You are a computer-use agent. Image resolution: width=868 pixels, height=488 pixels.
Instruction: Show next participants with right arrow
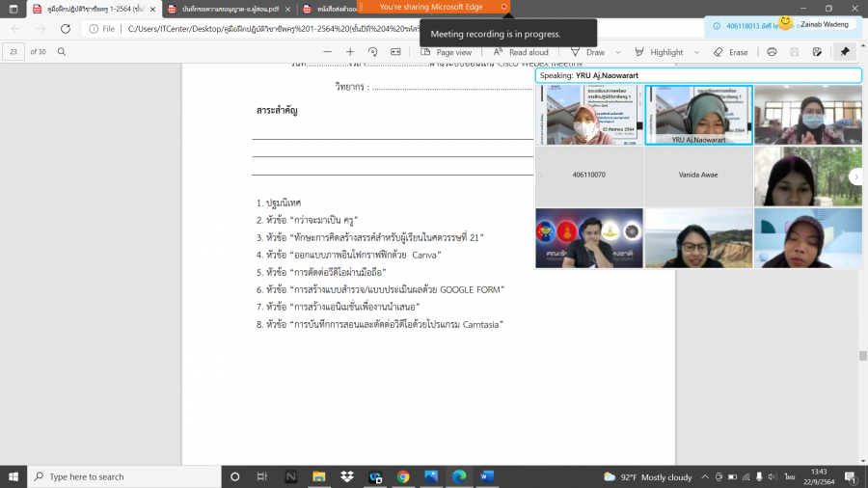pos(854,176)
